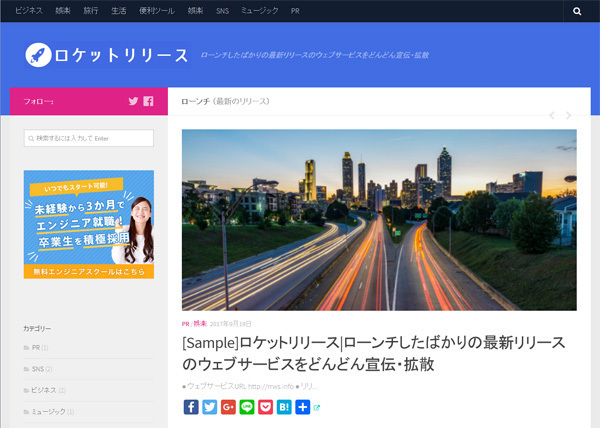This screenshot has height=428, width=600.
Task: Open the ビジネス top menu item
Action: pyautogui.click(x=29, y=11)
